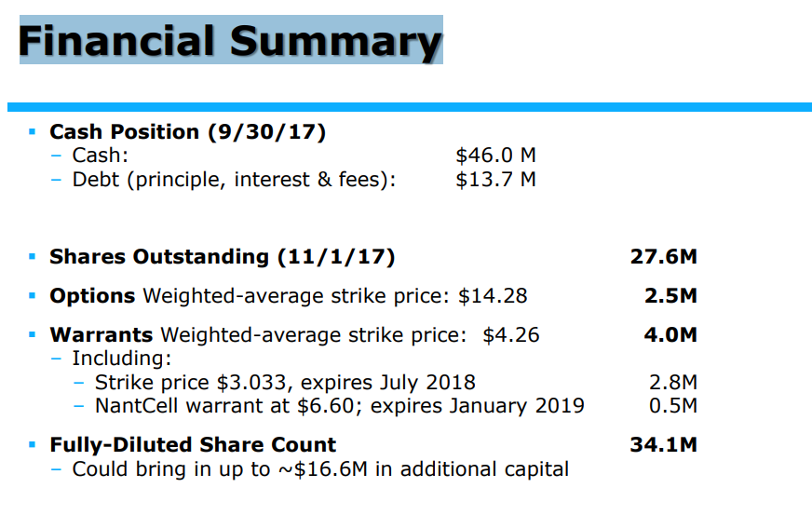This screenshot has width=812, height=515.
Task: Click the NantCell warrant at $6.60 line
Action: (340, 406)
